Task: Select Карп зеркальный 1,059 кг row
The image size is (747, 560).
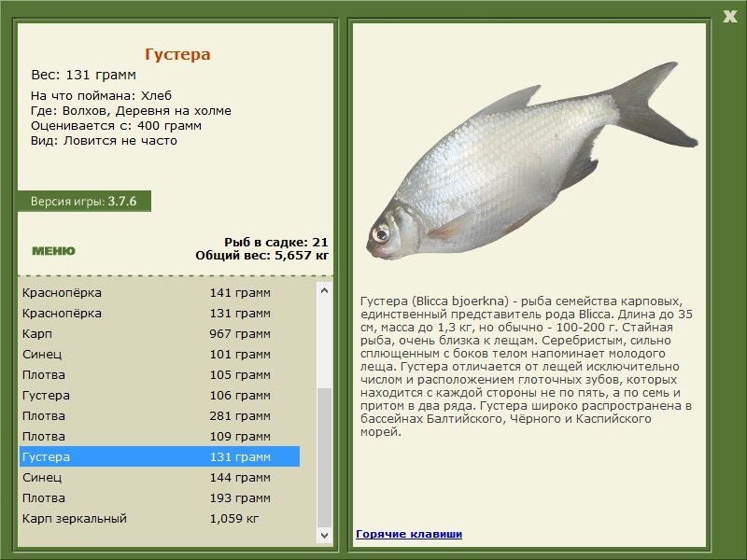Action: [159, 518]
